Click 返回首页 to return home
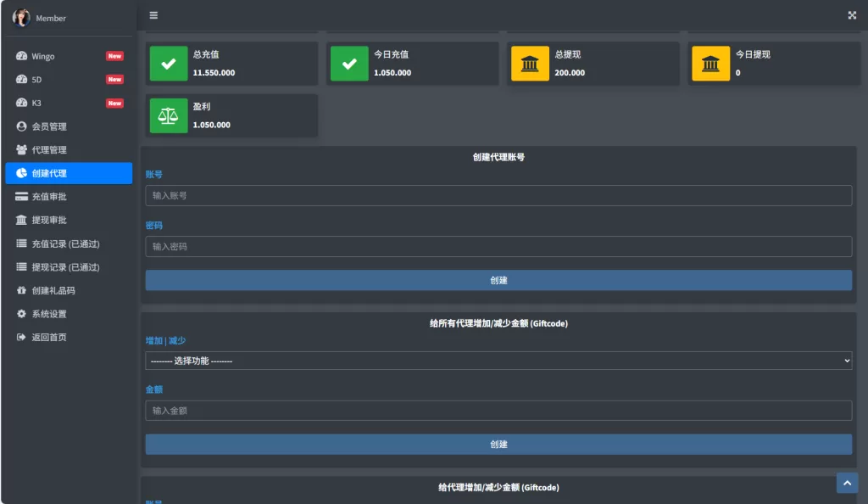The height and width of the screenshot is (504, 868). pos(49,337)
